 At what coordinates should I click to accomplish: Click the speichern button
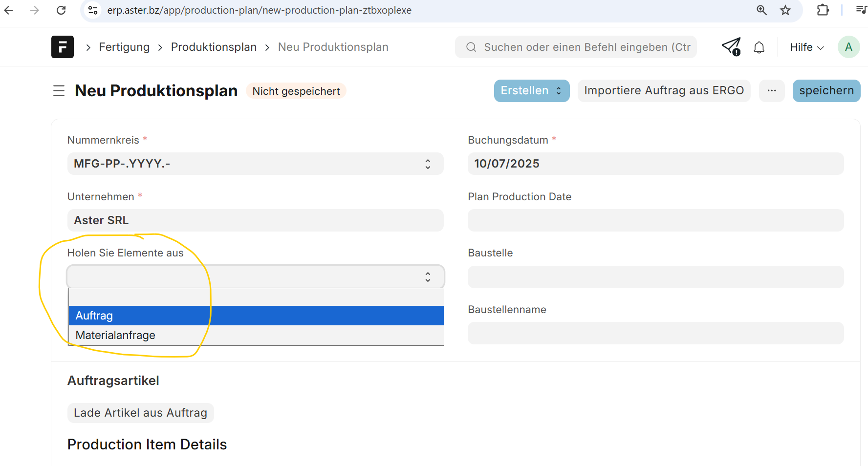[826, 91]
